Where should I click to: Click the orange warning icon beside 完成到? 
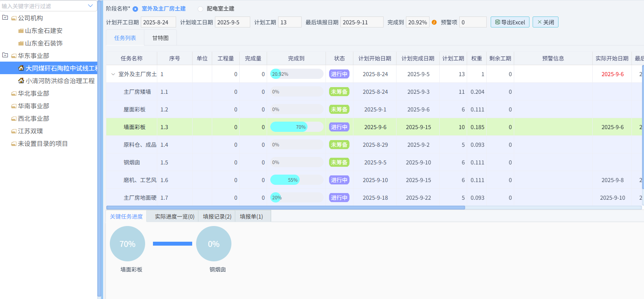pyautogui.click(x=434, y=22)
